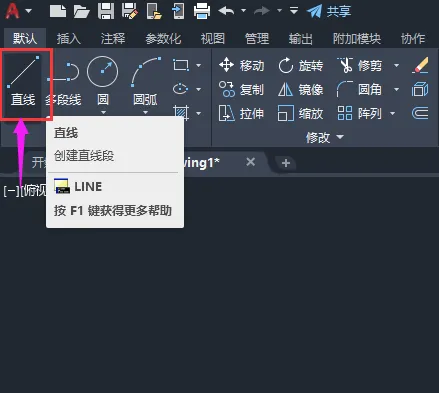439x393 pixels.
Task: Choose the 镜像 mirror command
Action: (x=301, y=89)
